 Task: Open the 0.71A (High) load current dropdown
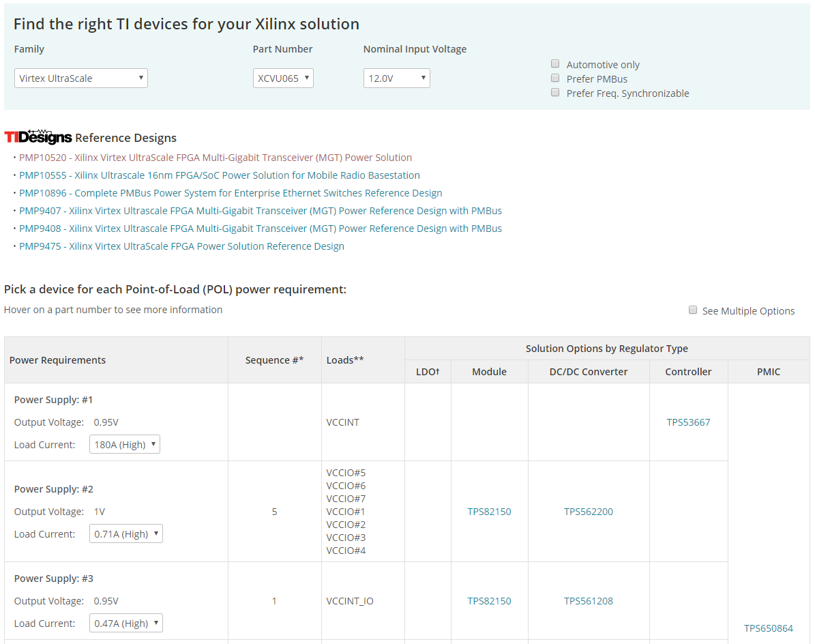tap(126, 534)
